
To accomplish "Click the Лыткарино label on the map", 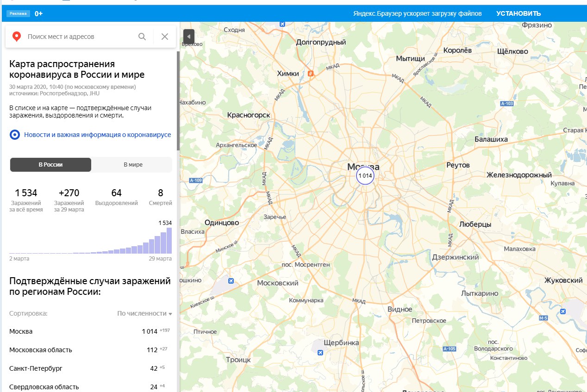I will [x=480, y=293].
